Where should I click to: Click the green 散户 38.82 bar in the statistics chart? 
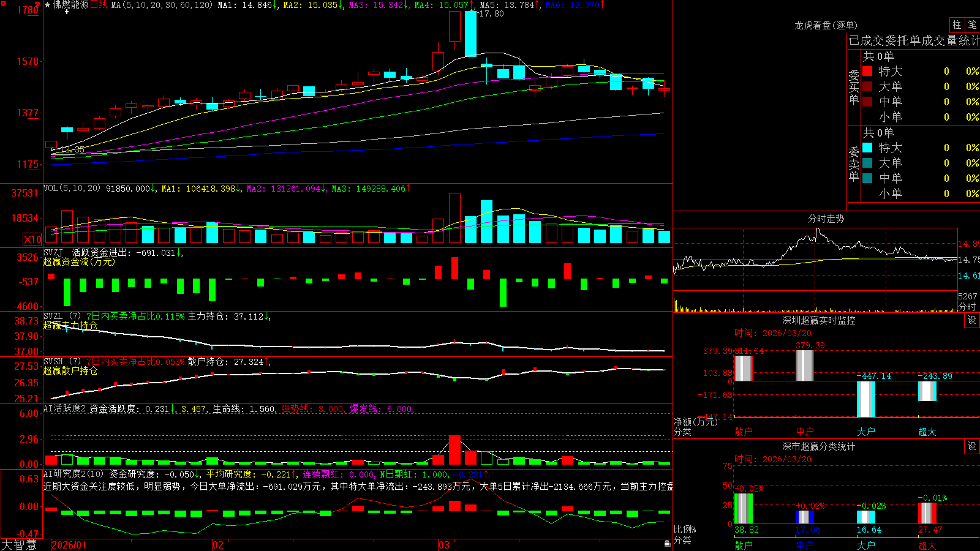[743, 509]
